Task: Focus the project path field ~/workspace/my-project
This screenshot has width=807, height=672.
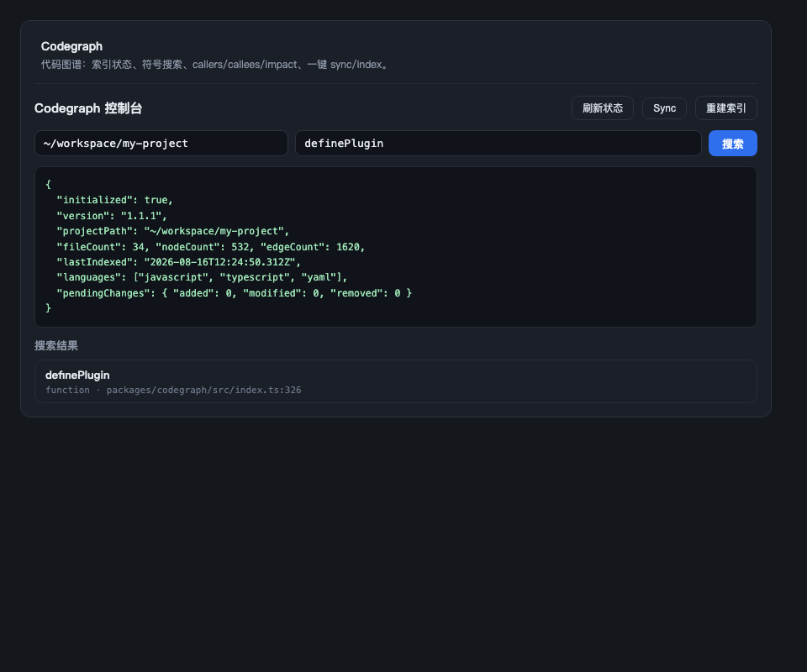Action: pos(161,144)
